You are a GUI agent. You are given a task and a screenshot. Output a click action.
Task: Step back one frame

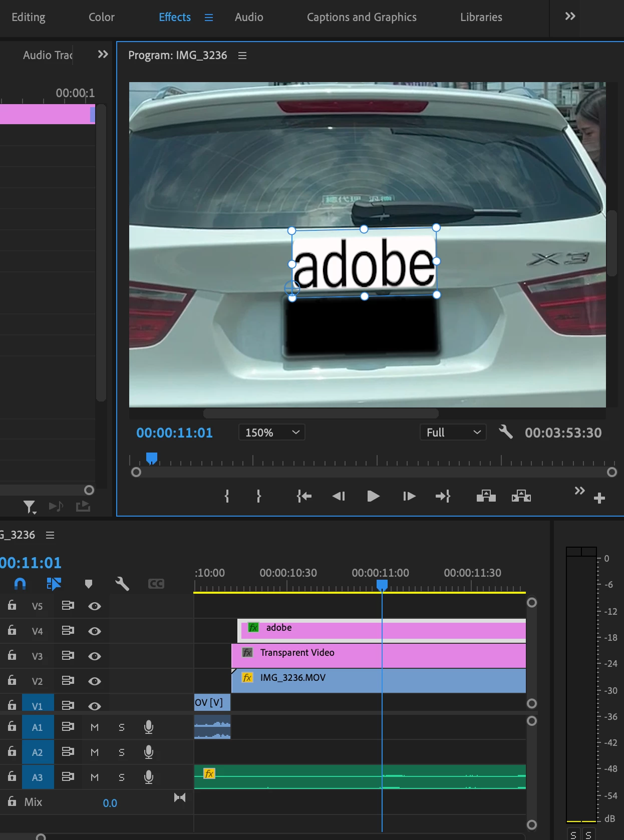pos(339,496)
